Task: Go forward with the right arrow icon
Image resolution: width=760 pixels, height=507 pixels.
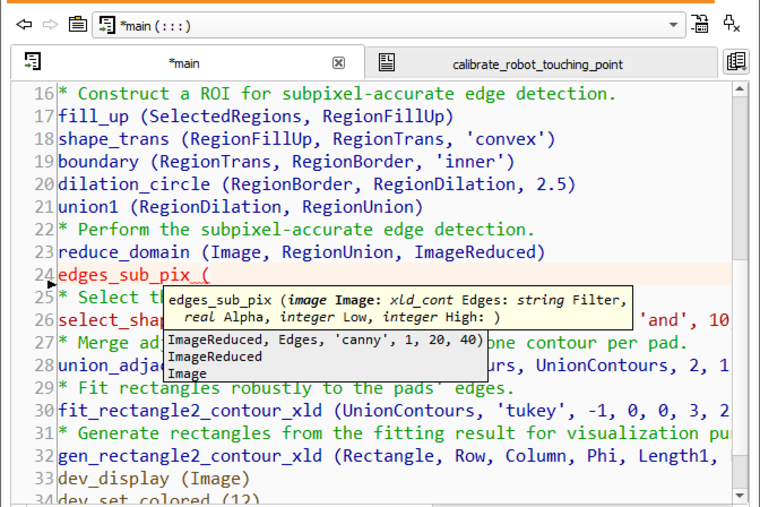Action: point(50,24)
